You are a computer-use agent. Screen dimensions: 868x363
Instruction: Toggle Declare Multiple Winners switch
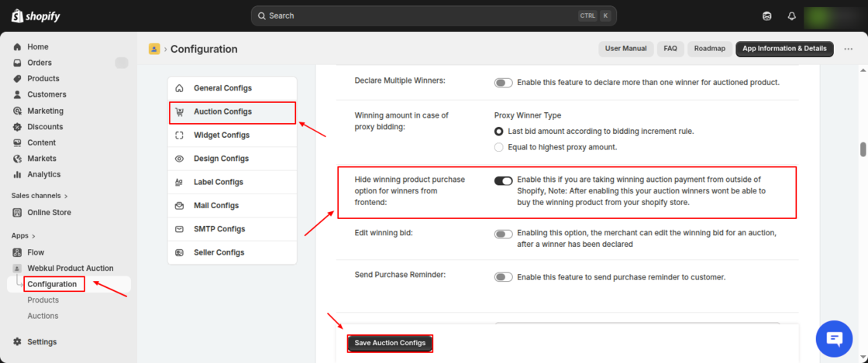click(x=503, y=83)
